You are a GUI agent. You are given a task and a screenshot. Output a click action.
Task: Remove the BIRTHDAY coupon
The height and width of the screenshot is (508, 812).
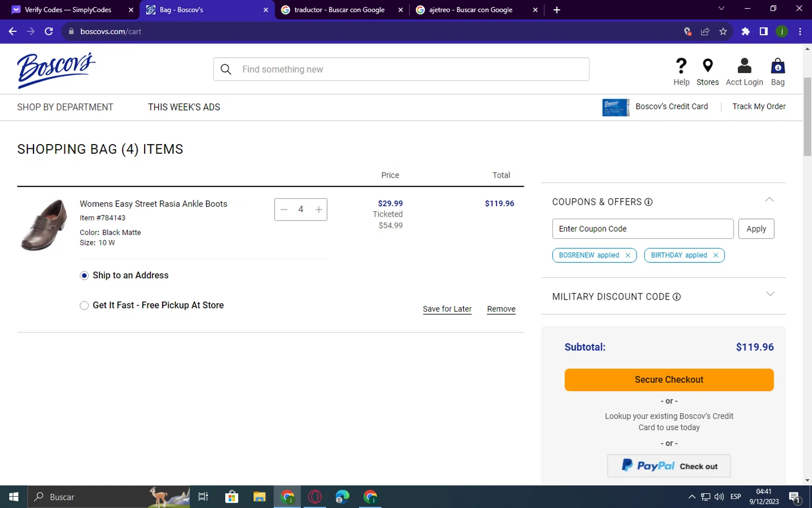tap(716, 256)
